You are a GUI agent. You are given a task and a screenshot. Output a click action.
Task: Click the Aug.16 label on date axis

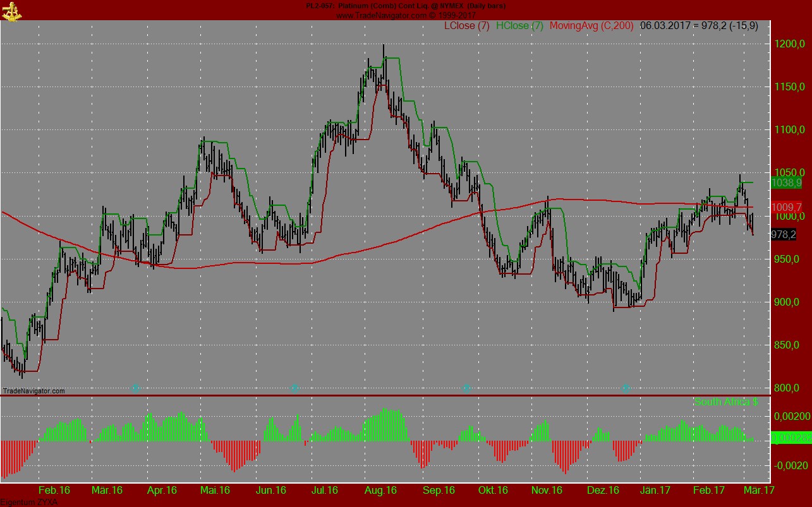click(380, 490)
